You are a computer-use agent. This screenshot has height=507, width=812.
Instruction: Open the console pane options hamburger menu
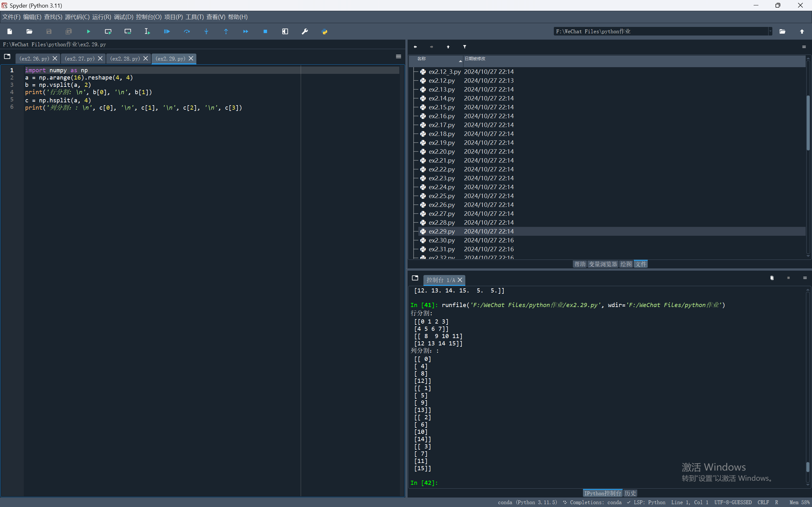(x=804, y=278)
